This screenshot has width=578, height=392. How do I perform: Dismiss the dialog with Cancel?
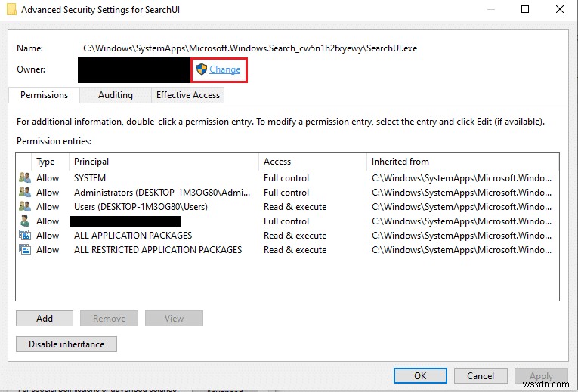coord(481,376)
